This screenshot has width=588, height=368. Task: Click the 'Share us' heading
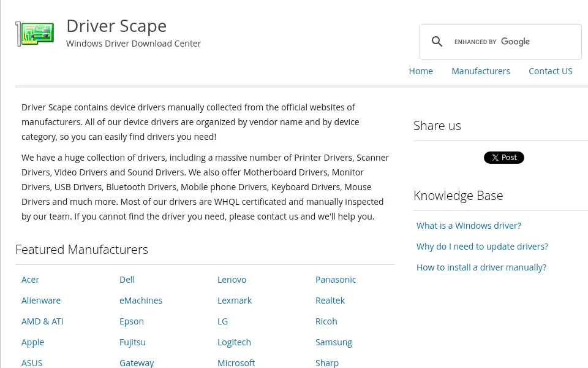tap(437, 126)
